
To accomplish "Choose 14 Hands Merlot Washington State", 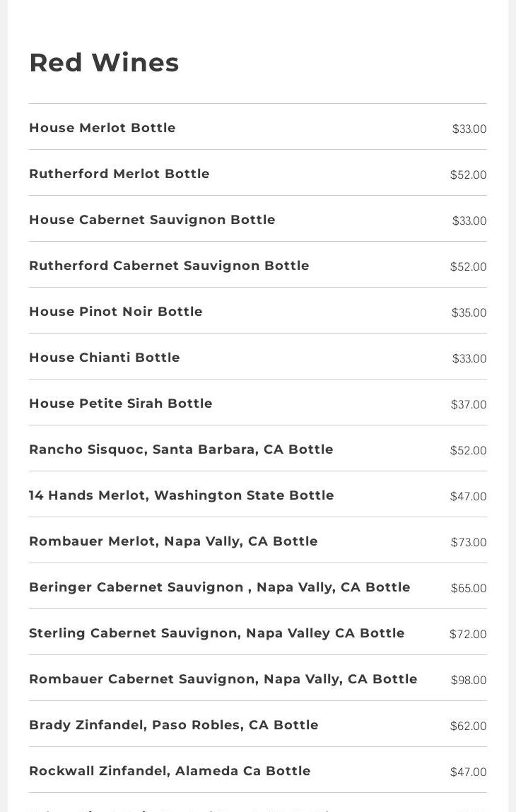I will (x=182, y=495).
